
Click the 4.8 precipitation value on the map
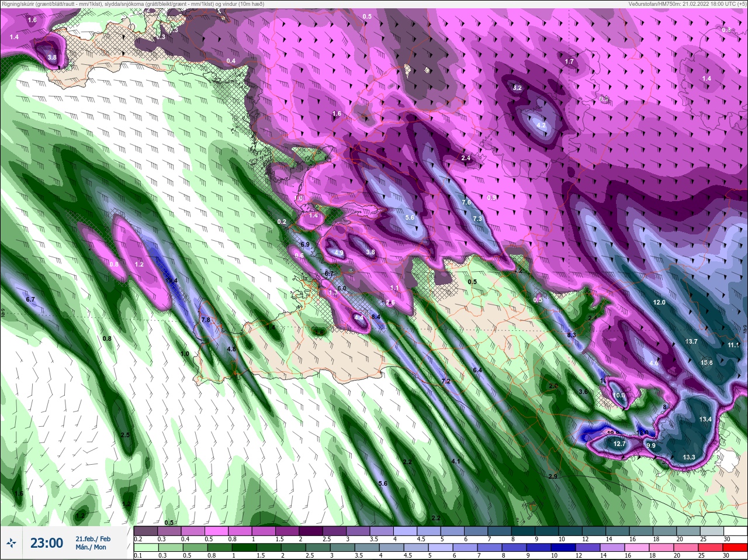(231, 349)
